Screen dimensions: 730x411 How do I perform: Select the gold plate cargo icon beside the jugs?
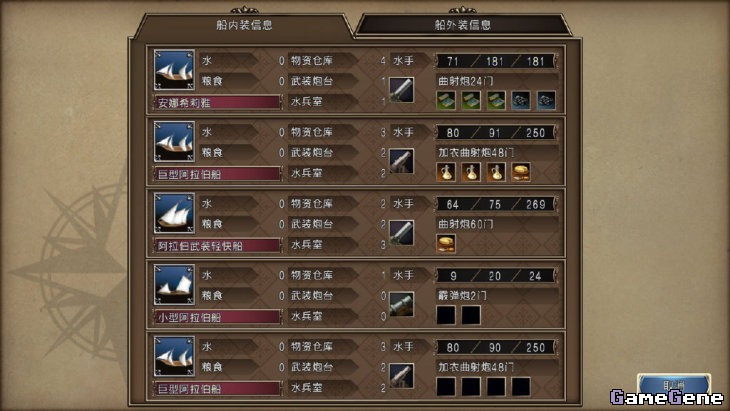(x=521, y=172)
